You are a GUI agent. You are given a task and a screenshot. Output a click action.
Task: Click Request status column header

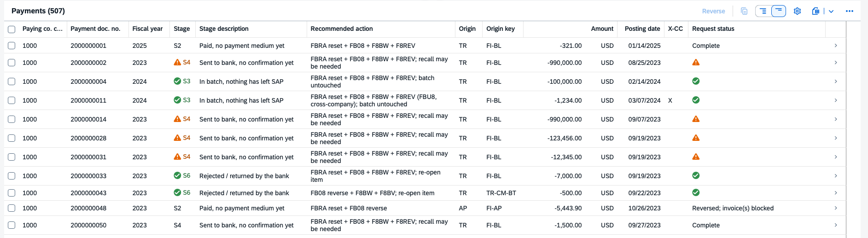756,29
